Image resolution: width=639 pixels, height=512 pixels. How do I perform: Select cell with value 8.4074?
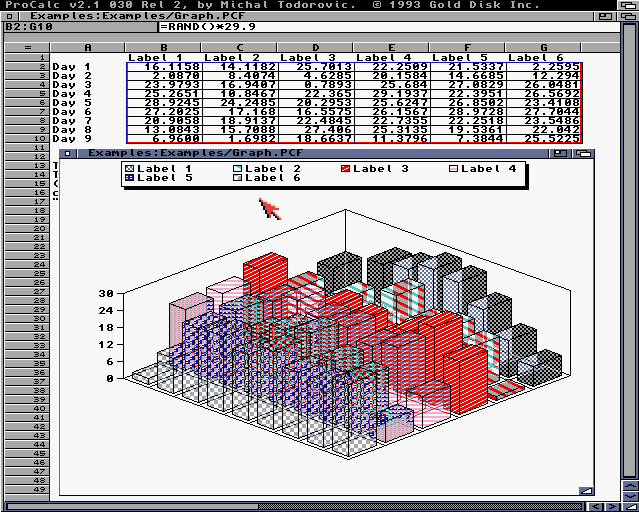[240, 76]
